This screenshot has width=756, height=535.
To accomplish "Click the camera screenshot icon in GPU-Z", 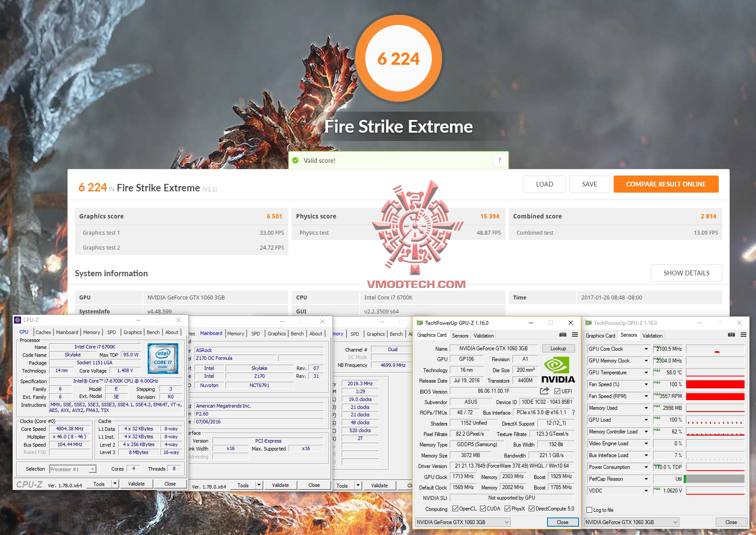I will pos(563,334).
